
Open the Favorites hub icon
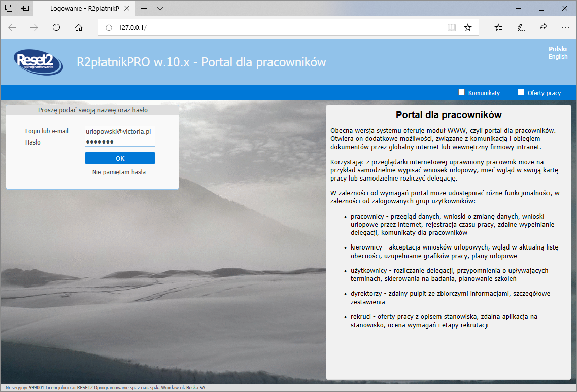click(499, 27)
